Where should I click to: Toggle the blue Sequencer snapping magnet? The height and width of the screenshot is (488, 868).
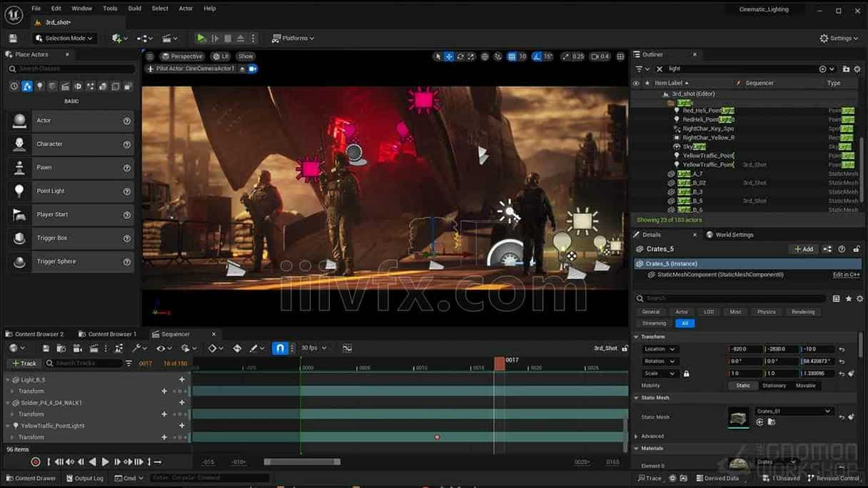281,348
